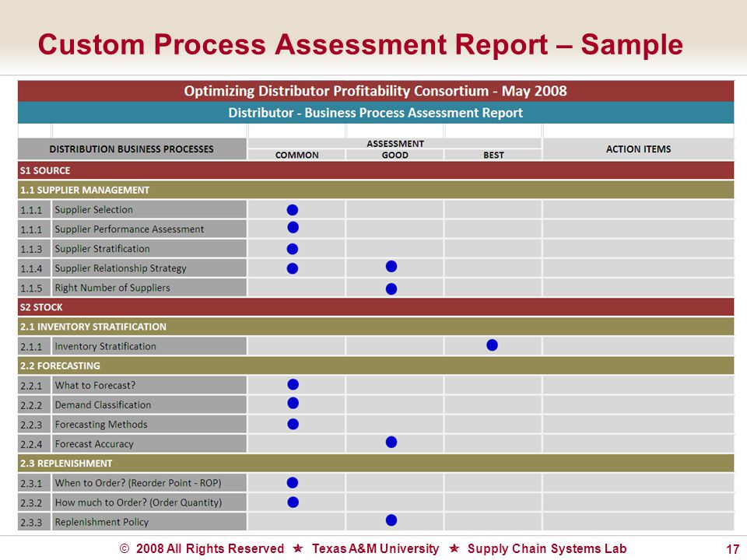Click the row number '2.3.3'
The height and width of the screenshot is (560, 747).
point(31,523)
